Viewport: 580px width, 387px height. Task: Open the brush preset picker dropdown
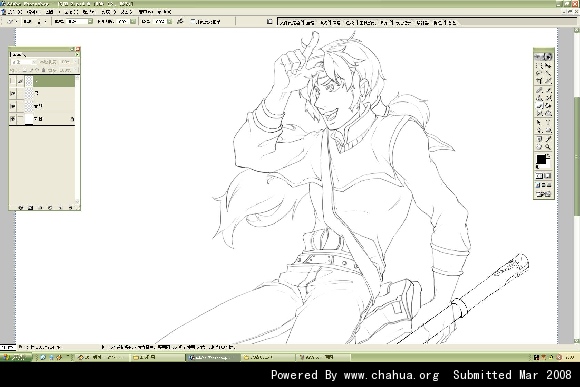[45, 21]
